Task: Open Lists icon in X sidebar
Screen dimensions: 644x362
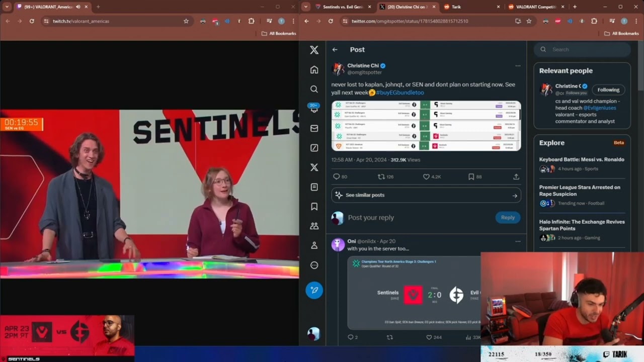Action: [x=314, y=187]
